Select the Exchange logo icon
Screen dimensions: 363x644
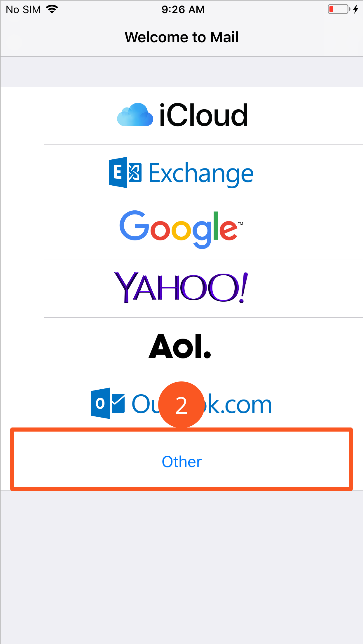[125, 173]
